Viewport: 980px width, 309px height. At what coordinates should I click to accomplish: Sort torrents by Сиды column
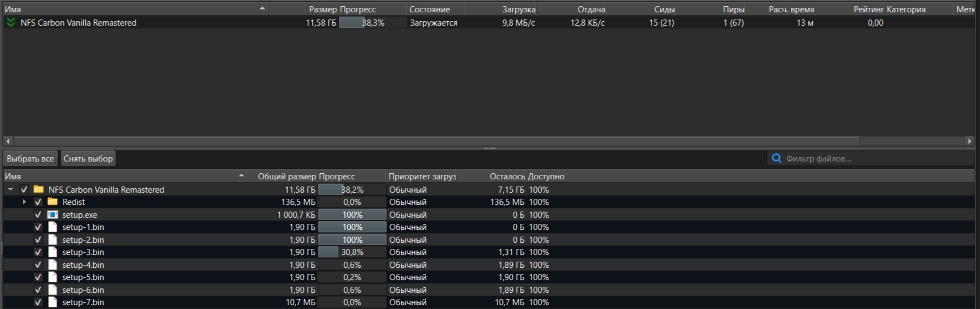[x=641, y=9]
